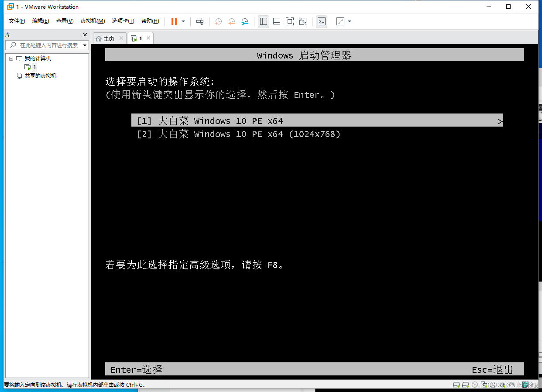
Task: Enter Unity mode
Action: 303,21
